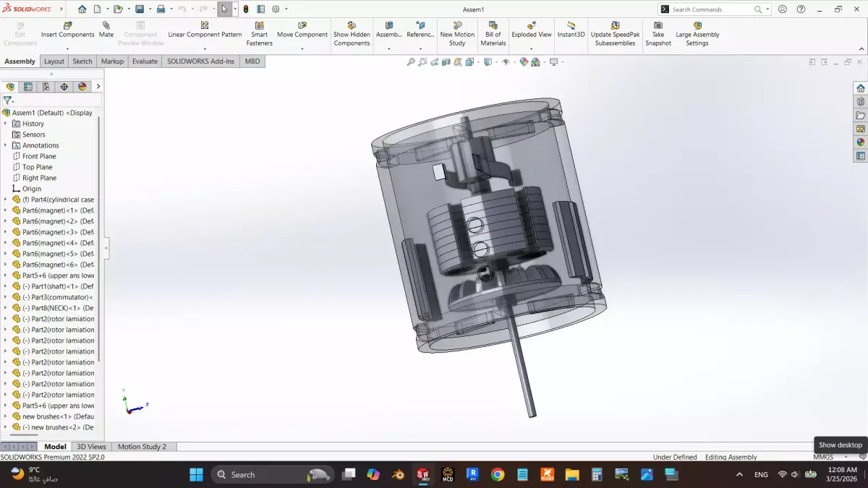
Task: Activate the Select cursor tool
Action: pos(225,9)
